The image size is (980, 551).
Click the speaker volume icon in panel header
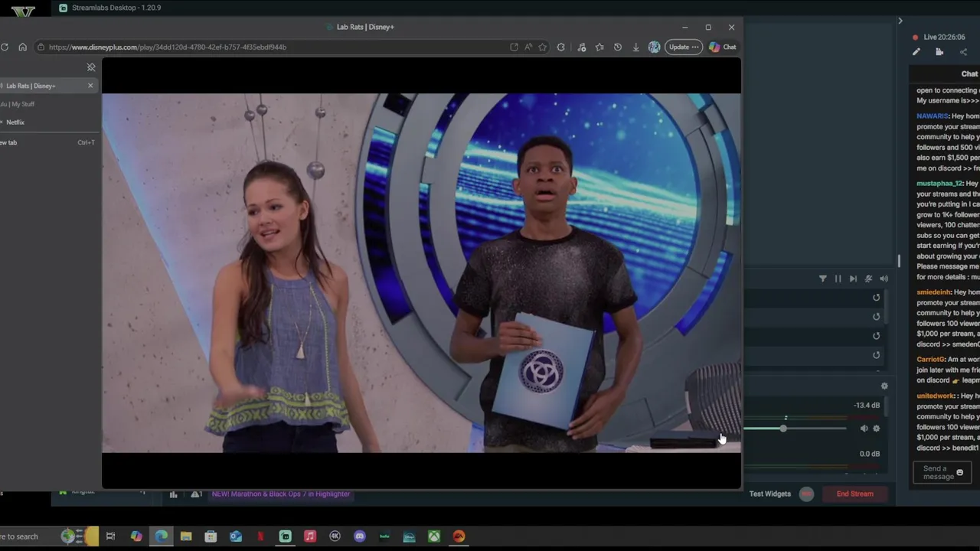(884, 279)
